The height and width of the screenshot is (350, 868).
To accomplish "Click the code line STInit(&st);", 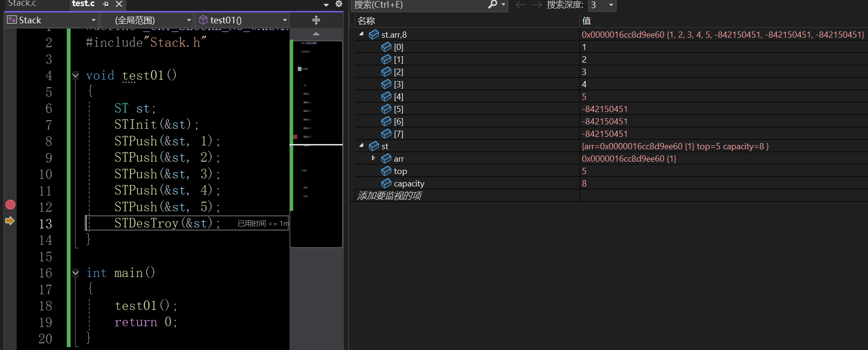I will coord(156,124).
